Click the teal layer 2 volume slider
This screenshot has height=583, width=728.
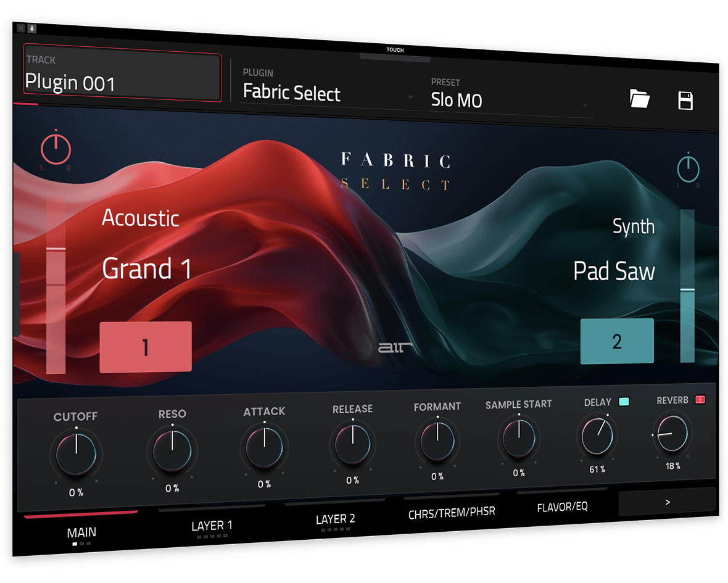(687, 287)
